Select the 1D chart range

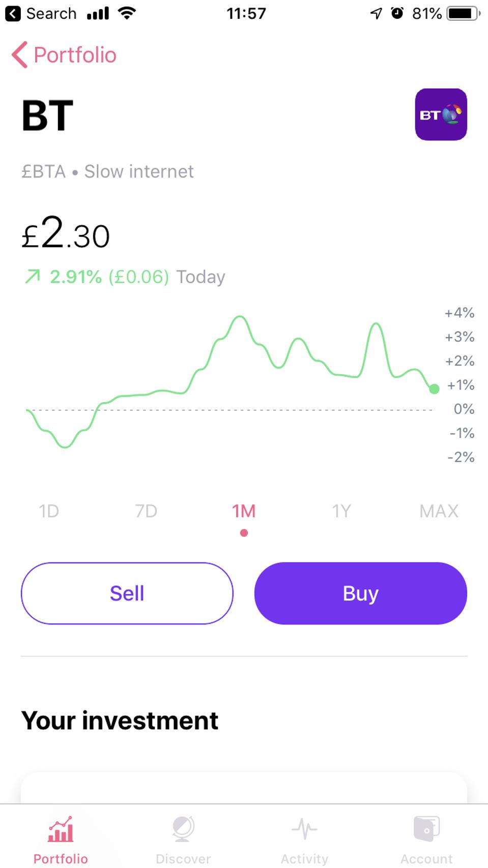(49, 511)
